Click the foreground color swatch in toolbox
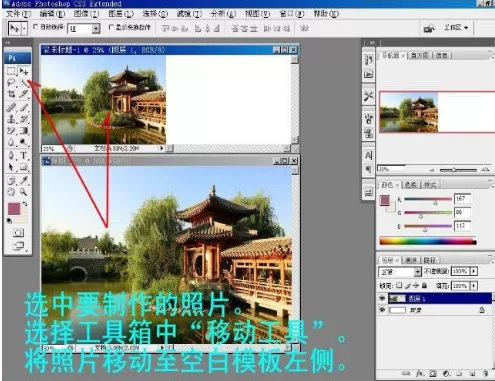This screenshot has width=495, height=381. pyautogui.click(x=14, y=209)
